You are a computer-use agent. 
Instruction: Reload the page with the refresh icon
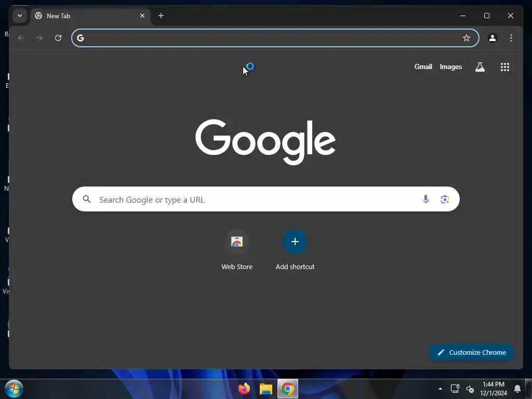[58, 38]
